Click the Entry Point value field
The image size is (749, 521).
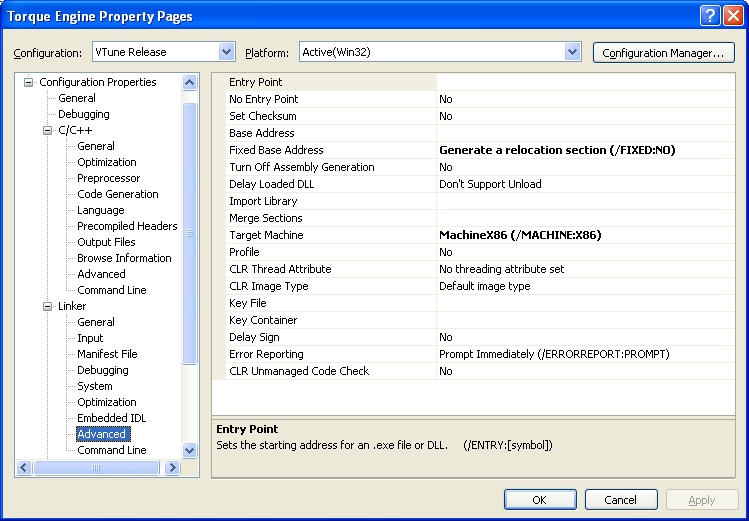coord(585,82)
